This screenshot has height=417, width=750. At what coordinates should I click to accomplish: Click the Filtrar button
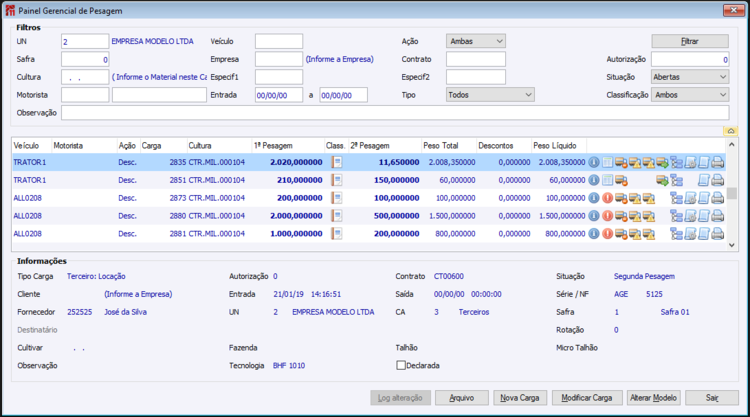689,41
